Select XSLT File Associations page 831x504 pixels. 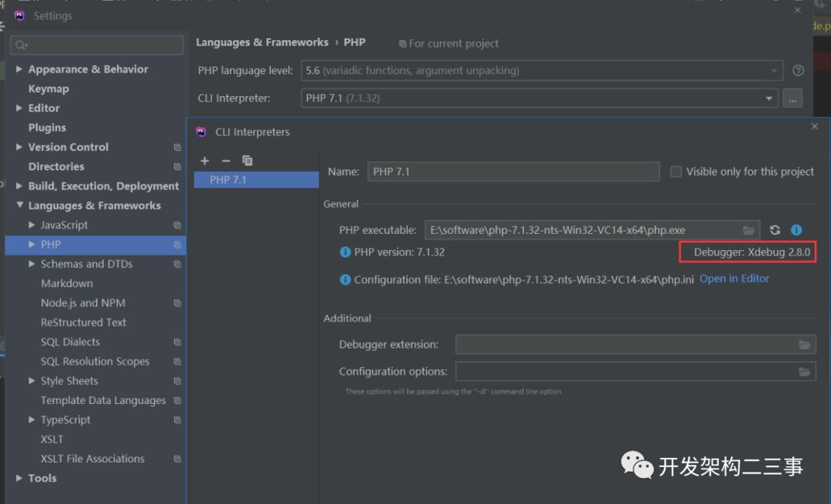[92, 459]
